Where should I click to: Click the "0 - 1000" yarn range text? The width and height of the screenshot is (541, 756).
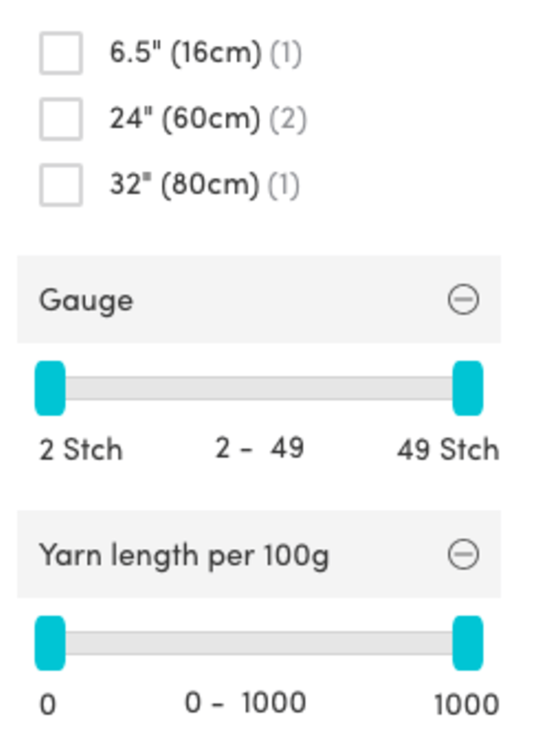(x=245, y=703)
